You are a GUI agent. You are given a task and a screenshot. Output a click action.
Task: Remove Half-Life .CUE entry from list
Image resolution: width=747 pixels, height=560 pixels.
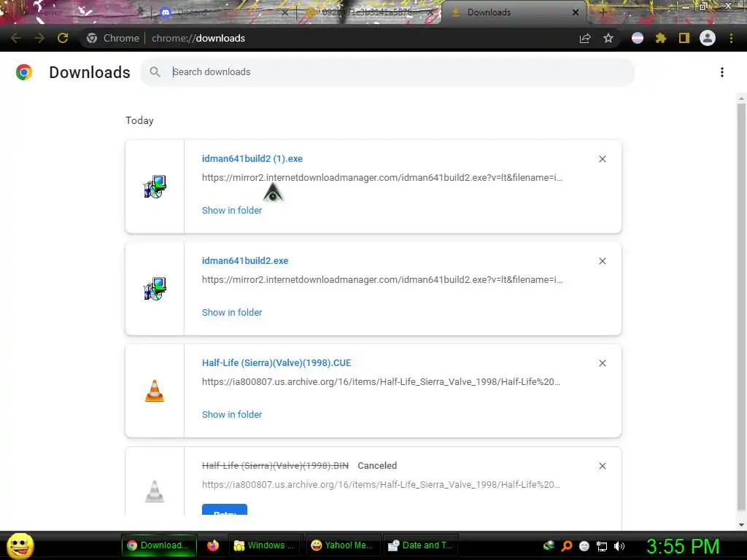[x=603, y=363]
